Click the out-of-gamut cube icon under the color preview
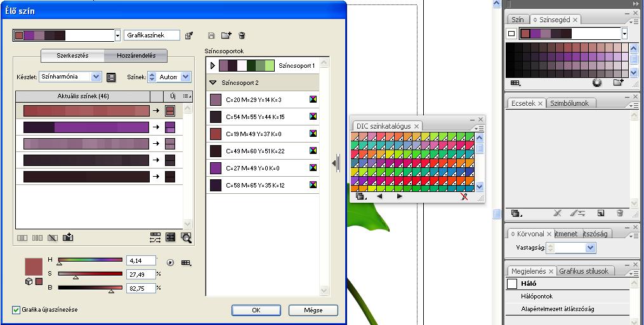Viewport: 644px width, 325px height. coord(29,281)
